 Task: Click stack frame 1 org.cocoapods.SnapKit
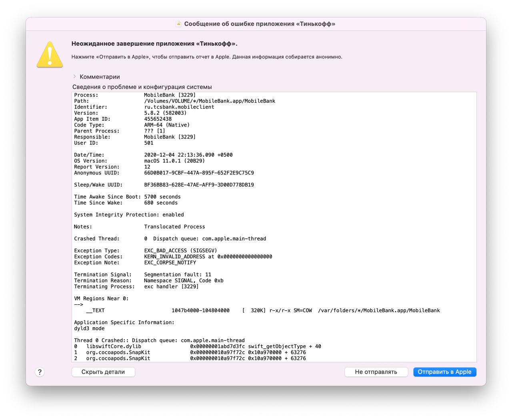pos(190,353)
